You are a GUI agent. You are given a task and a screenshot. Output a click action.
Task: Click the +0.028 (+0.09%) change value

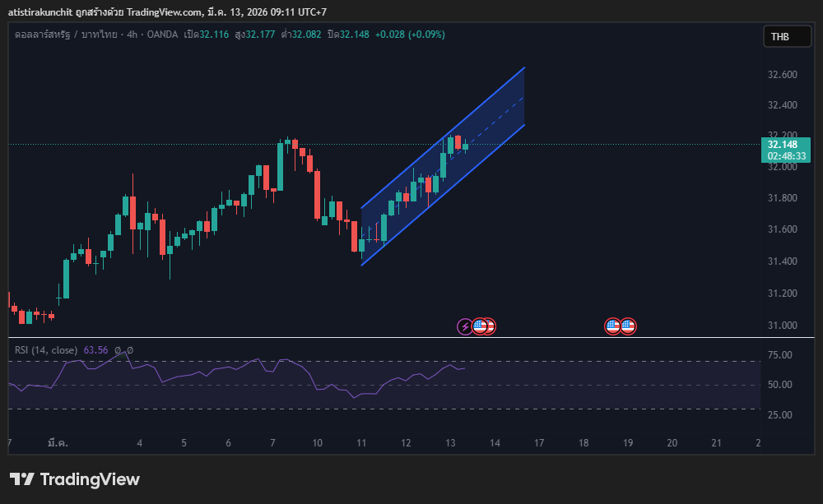(x=409, y=35)
